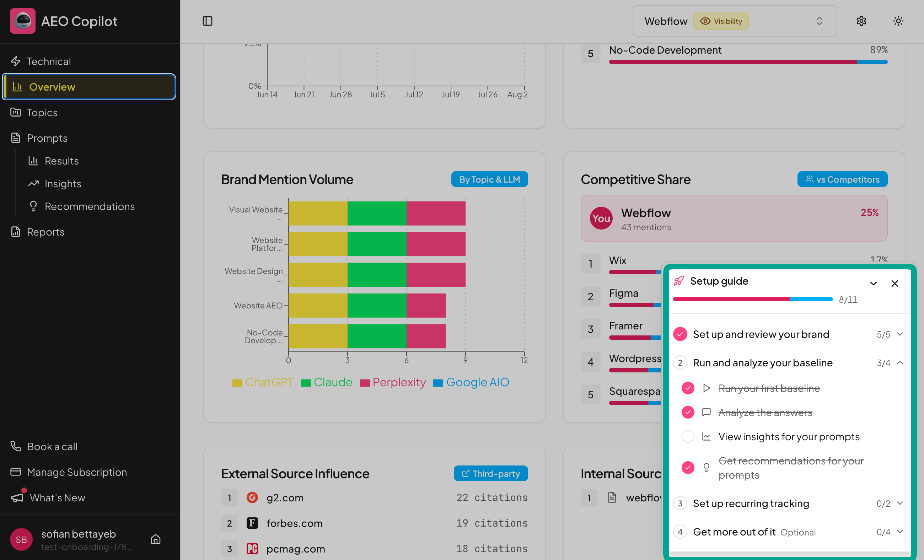
Task: Click the lightbulb icon beside Get recommendations
Action: 707,467
